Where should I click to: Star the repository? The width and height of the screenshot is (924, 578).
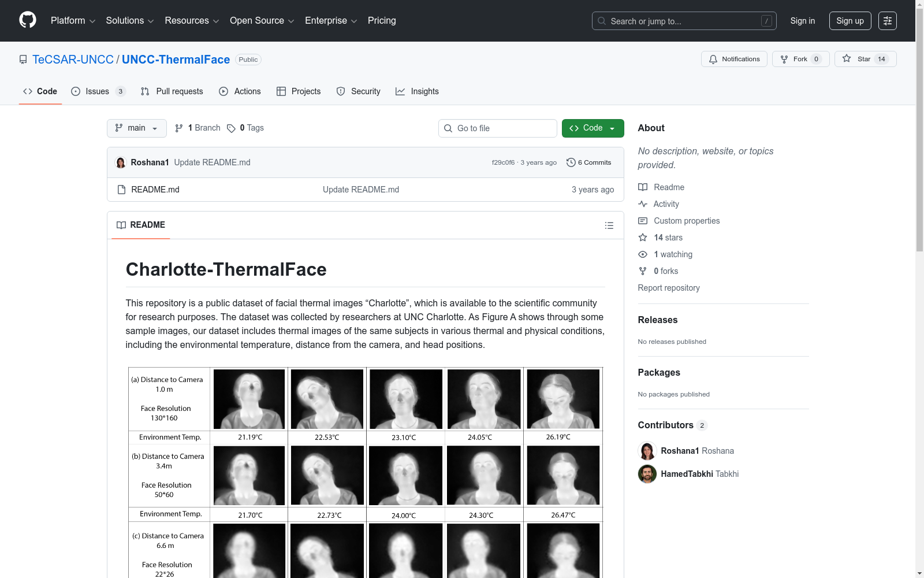865,59
